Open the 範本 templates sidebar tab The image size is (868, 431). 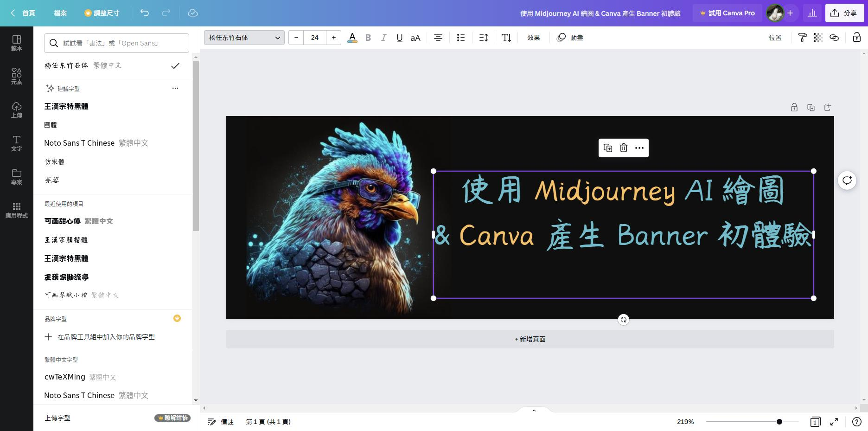(17, 43)
